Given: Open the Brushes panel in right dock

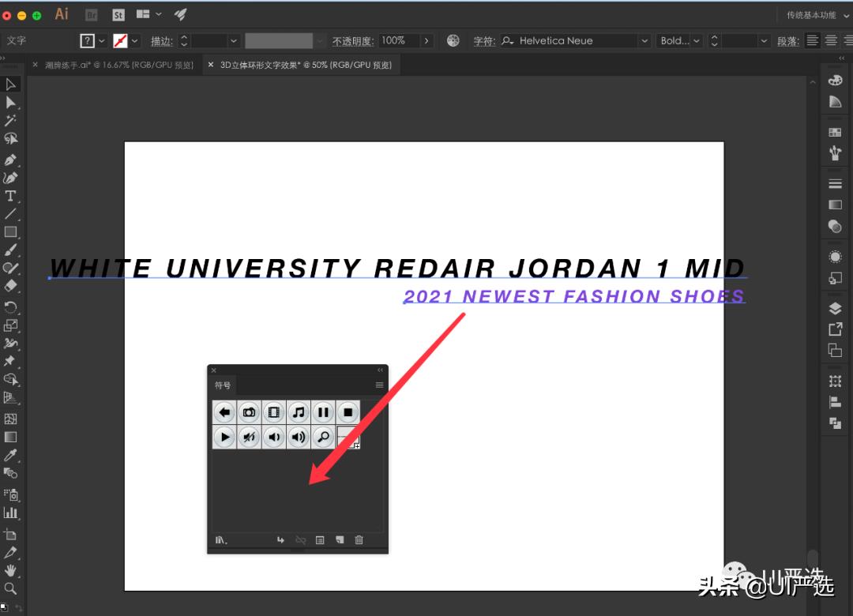Looking at the screenshot, I should [x=835, y=153].
